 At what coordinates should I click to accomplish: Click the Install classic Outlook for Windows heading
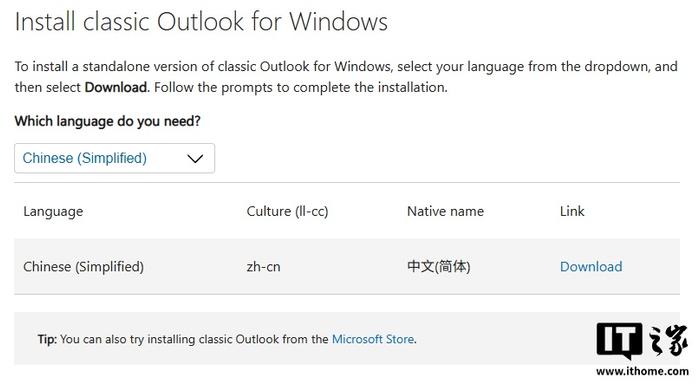(x=201, y=21)
